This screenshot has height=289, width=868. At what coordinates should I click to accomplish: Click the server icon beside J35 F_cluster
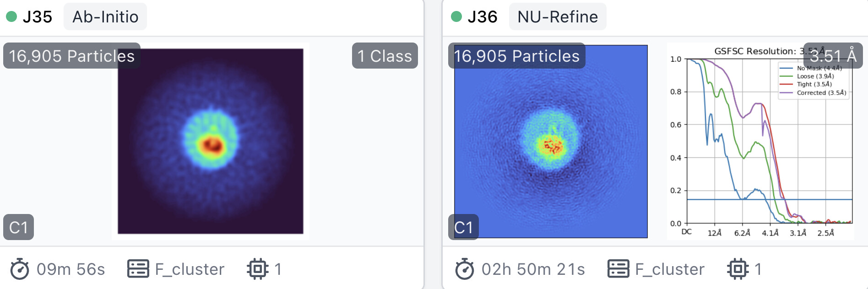pyautogui.click(x=138, y=269)
